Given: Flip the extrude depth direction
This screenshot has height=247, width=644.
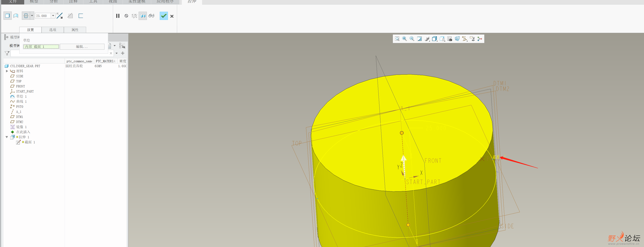Looking at the screenshot, I should [60, 16].
